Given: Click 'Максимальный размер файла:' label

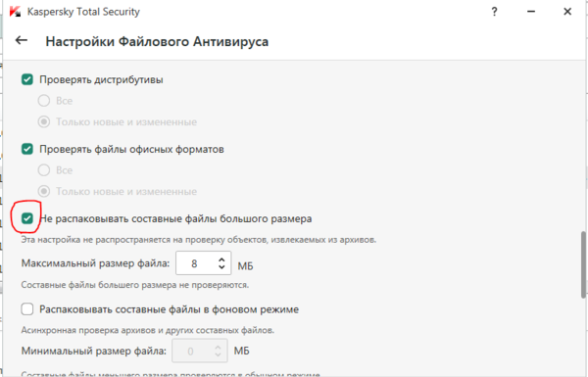Looking at the screenshot, I should tap(95, 263).
